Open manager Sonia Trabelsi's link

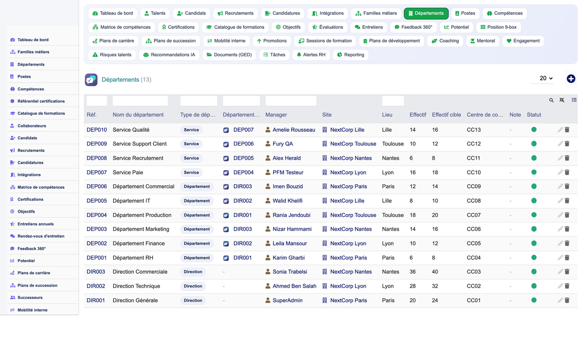pyautogui.click(x=290, y=272)
